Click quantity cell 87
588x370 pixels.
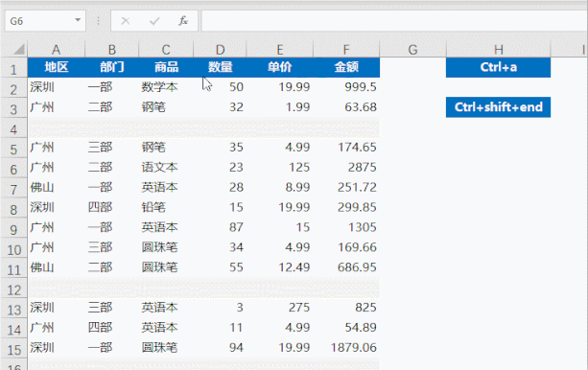click(220, 227)
